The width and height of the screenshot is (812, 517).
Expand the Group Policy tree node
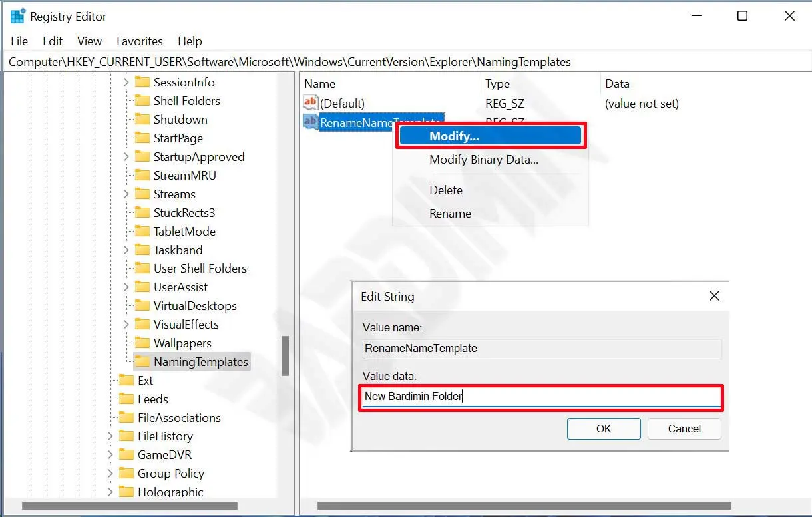pyautogui.click(x=110, y=473)
